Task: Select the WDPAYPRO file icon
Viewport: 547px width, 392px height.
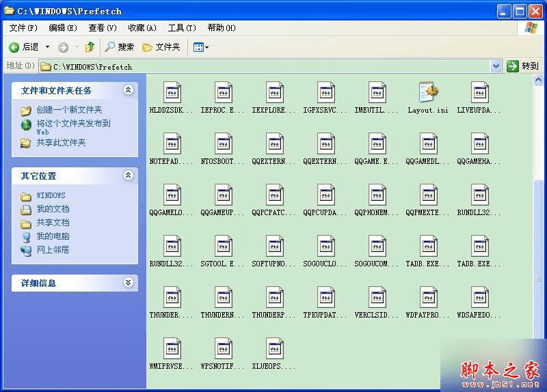Action: pyautogui.click(x=429, y=297)
